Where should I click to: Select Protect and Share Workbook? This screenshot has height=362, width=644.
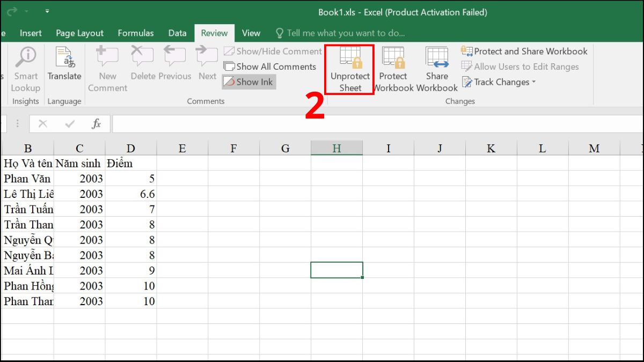click(x=525, y=51)
